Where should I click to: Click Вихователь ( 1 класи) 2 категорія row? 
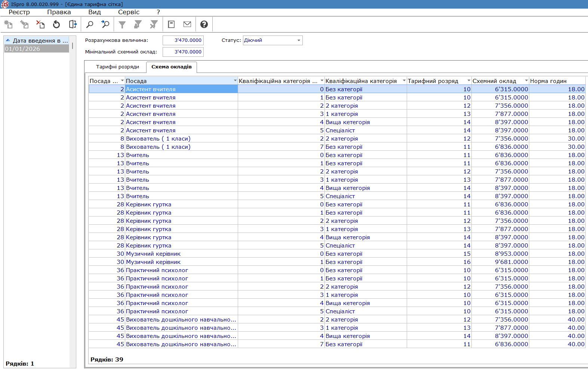coord(337,139)
